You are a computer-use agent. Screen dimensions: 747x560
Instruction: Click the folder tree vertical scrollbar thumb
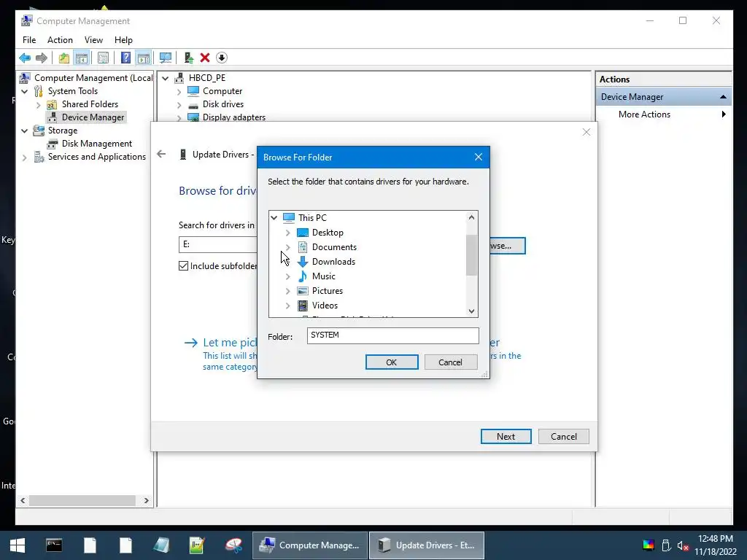[x=472, y=255]
